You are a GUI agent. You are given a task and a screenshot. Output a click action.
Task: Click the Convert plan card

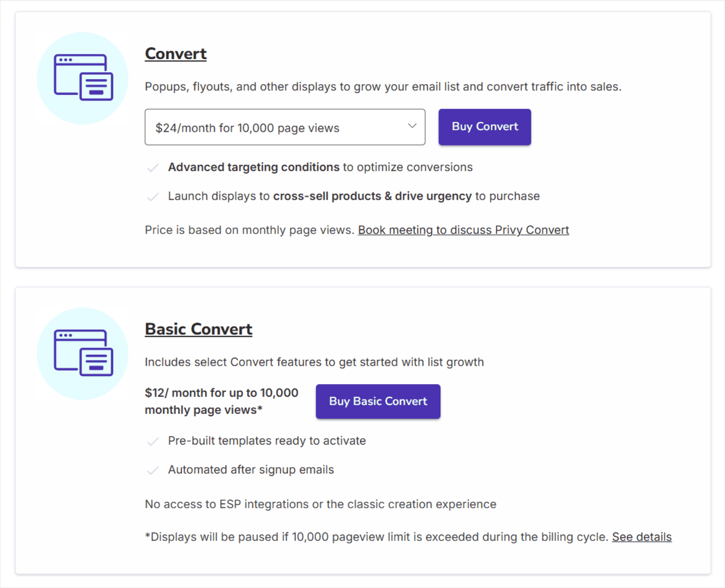pyautogui.click(x=362, y=140)
